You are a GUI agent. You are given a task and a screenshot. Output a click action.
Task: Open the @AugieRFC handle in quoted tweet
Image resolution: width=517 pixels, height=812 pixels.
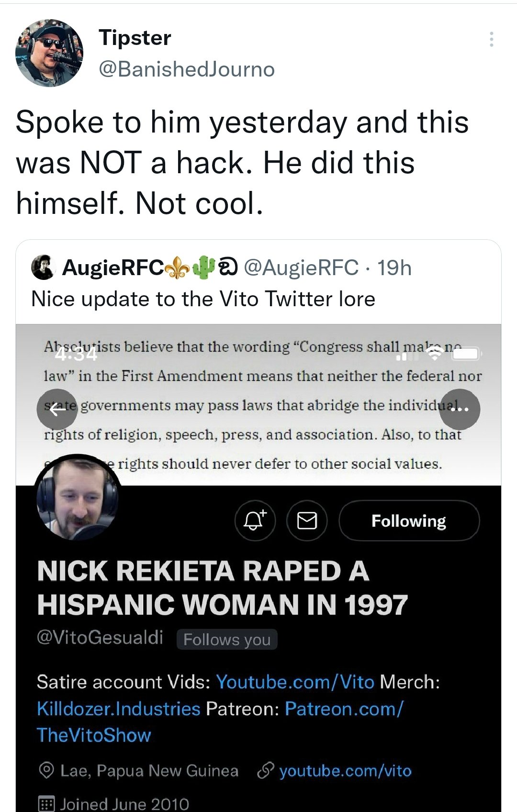[x=301, y=268]
